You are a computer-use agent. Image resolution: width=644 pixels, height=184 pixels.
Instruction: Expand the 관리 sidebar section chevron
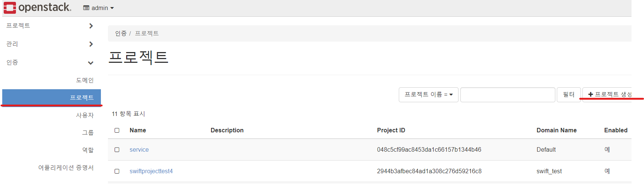pyautogui.click(x=91, y=44)
